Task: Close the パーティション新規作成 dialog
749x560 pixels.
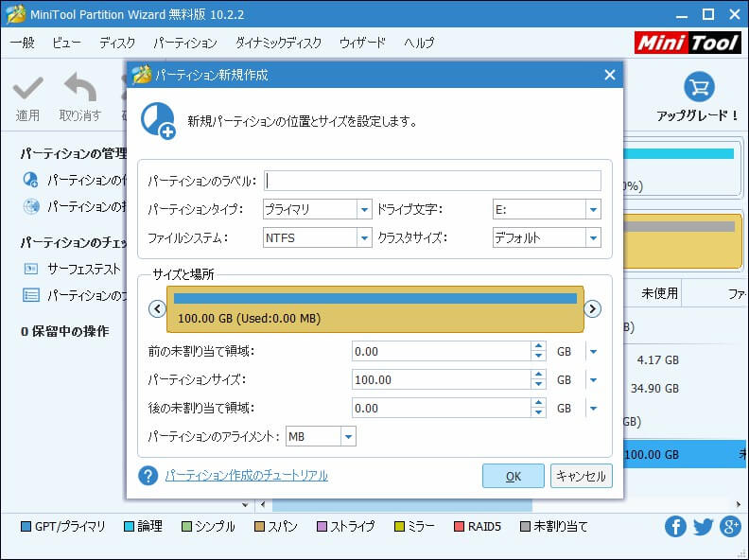Action: pos(610,75)
